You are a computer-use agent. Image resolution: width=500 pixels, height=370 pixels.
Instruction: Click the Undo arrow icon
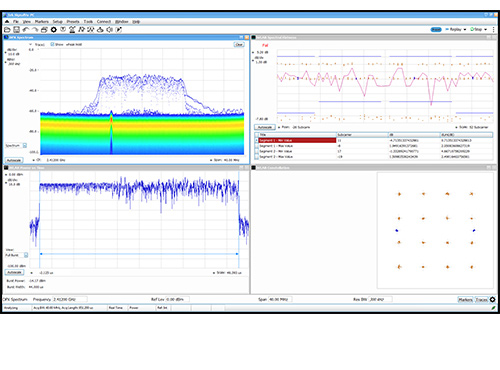click(x=26, y=30)
